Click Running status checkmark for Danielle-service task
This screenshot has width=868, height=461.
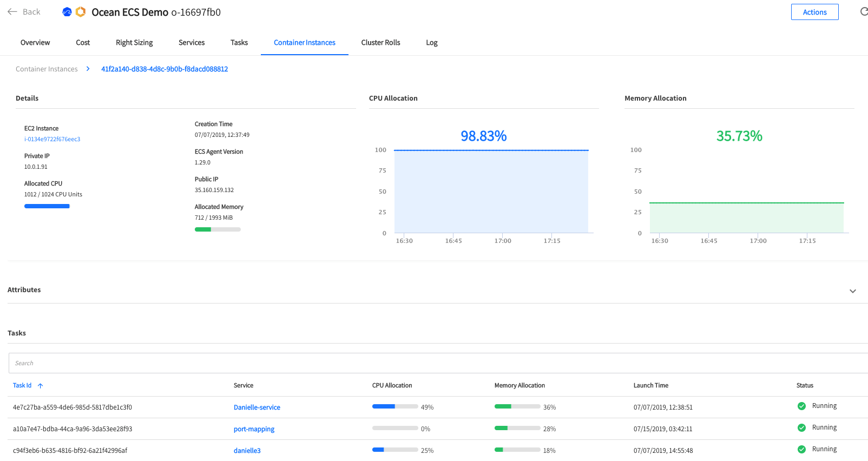point(801,406)
